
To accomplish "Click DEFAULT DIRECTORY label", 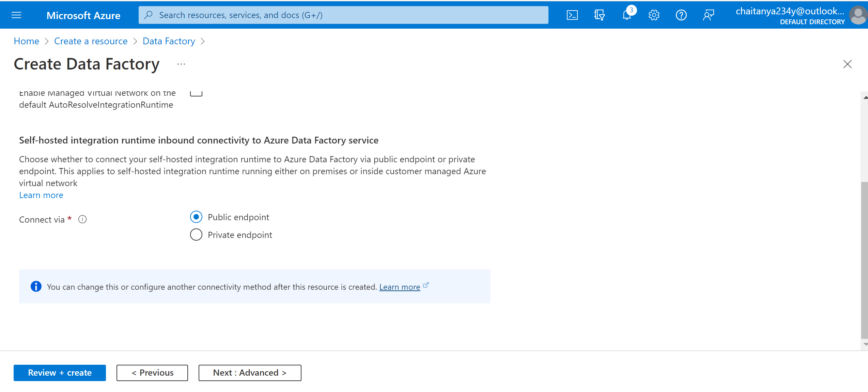I will (x=812, y=22).
